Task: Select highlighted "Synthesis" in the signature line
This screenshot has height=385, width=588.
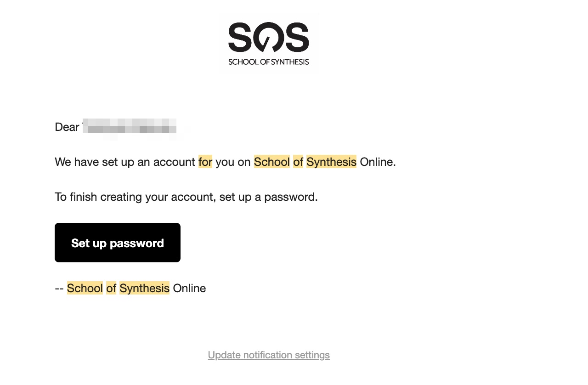Action: click(144, 289)
